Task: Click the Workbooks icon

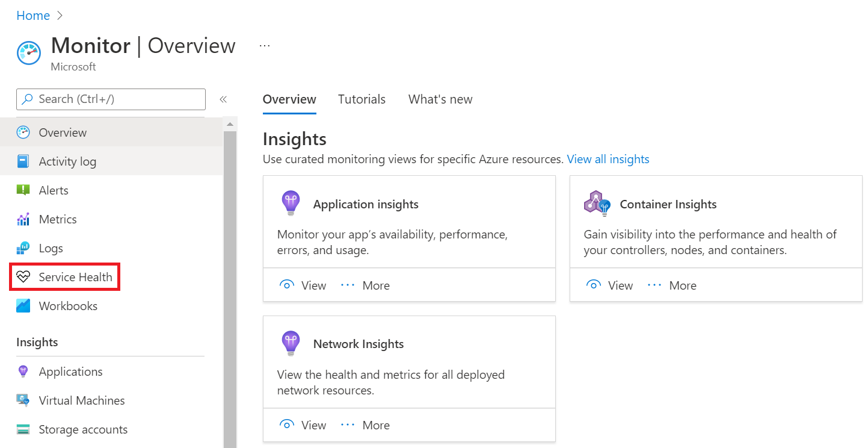Action: 23,306
